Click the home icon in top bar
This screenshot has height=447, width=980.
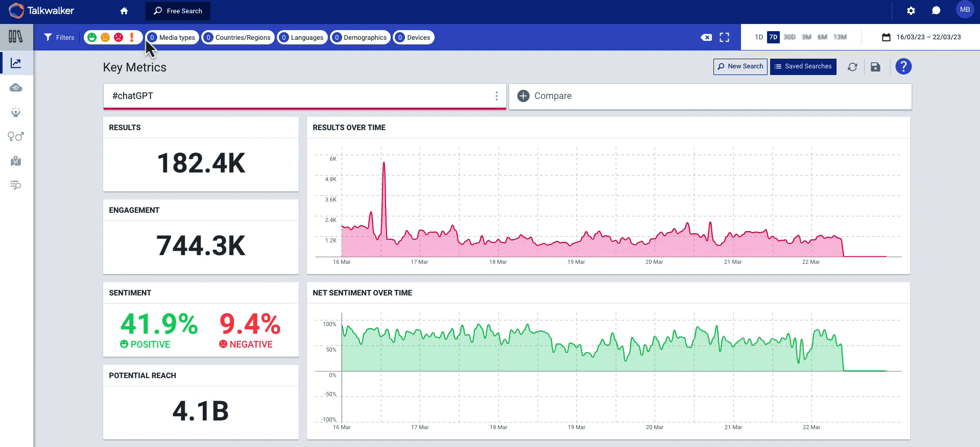pyautogui.click(x=124, y=11)
